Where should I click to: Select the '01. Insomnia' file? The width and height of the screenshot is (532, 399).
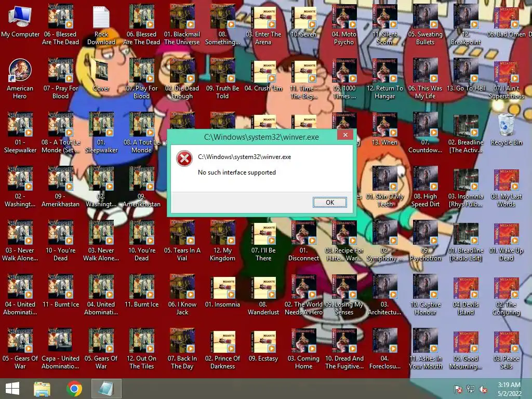tap(222, 292)
